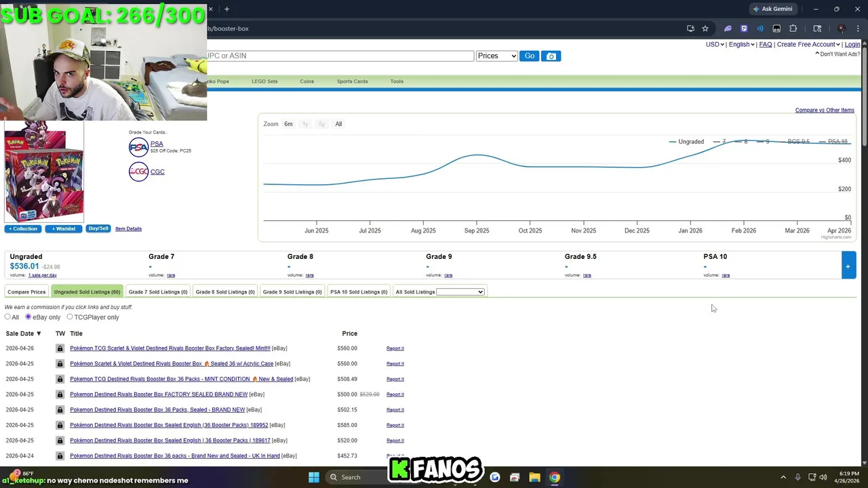
Task: Click the lock icon beside the $508.49 sale
Action: click(x=60, y=379)
